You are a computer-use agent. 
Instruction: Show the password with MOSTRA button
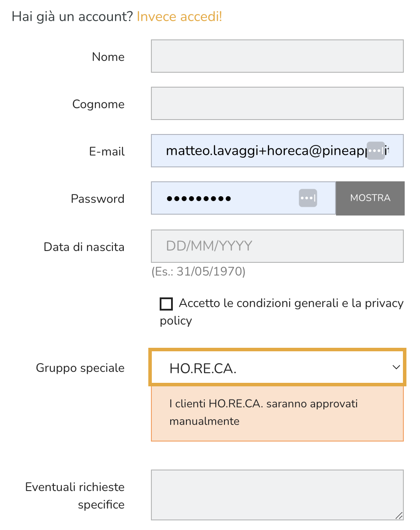(x=370, y=198)
